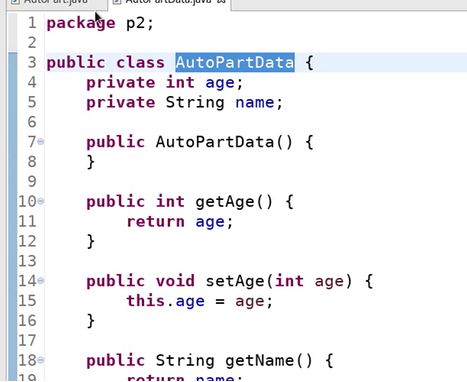This screenshot has height=382, width=467.
Task: Click the closing brace on line 16
Action: pyautogui.click(x=91, y=321)
